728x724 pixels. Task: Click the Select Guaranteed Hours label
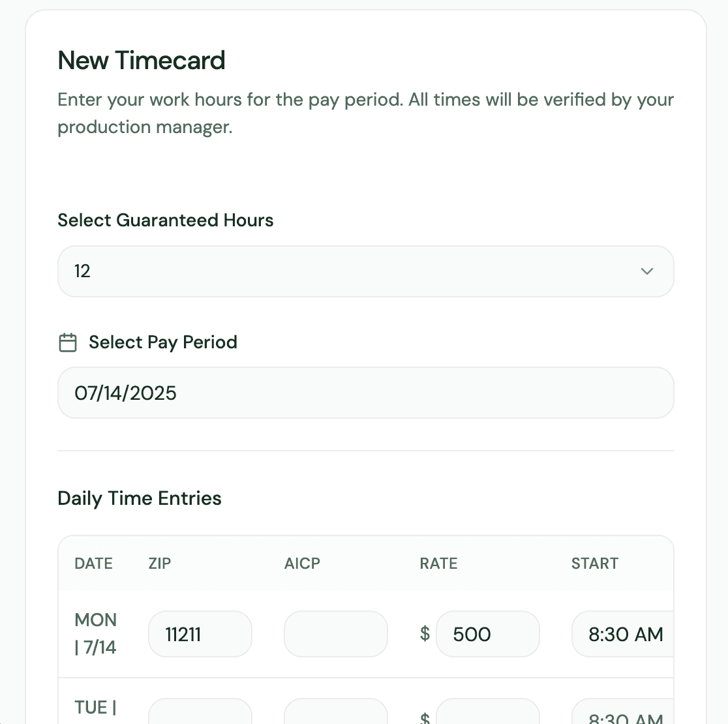click(165, 220)
